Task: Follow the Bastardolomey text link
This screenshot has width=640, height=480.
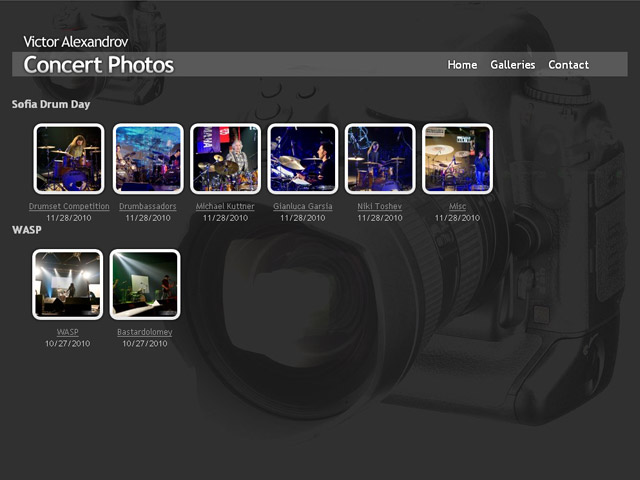Action: tap(145, 332)
